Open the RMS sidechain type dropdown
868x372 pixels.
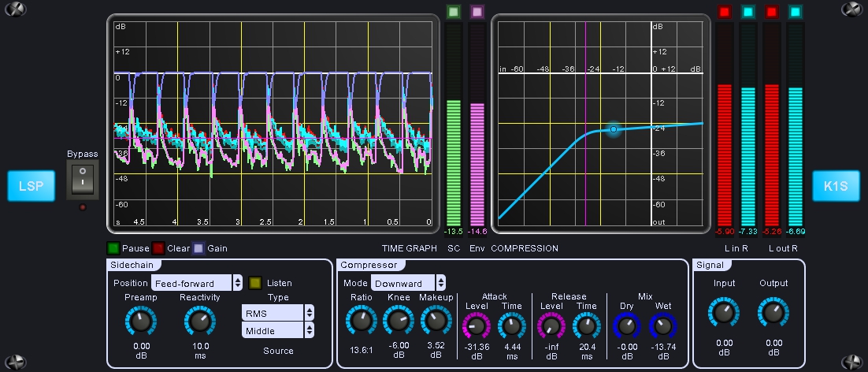(273, 313)
